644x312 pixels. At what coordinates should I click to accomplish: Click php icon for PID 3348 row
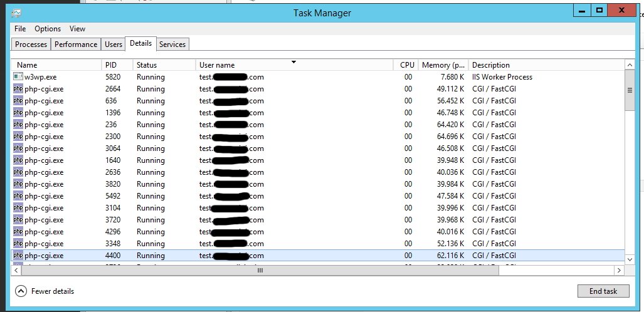click(x=18, y=244)
